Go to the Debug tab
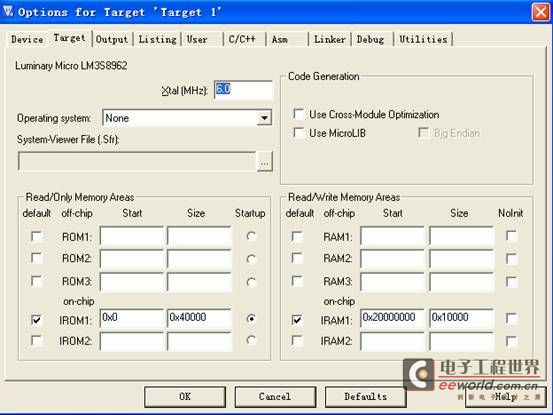Screen dimensions: 553x415 coord(370,39)
